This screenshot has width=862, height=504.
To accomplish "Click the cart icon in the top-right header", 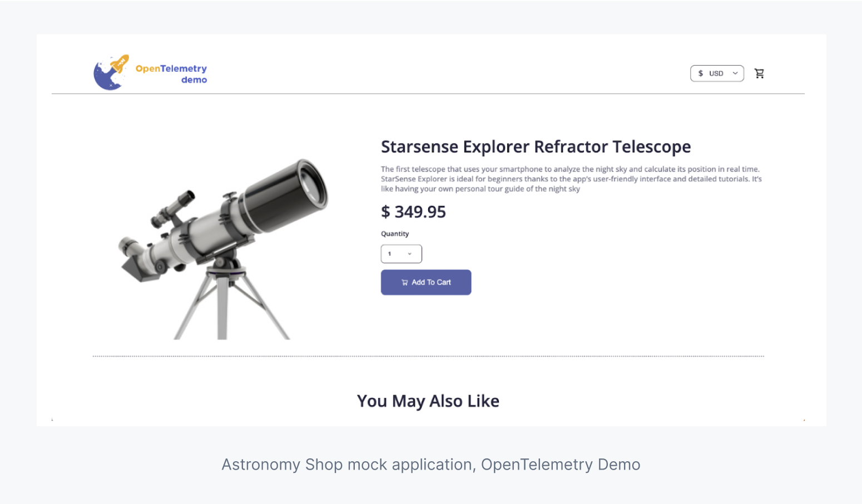I will point(760,73).
